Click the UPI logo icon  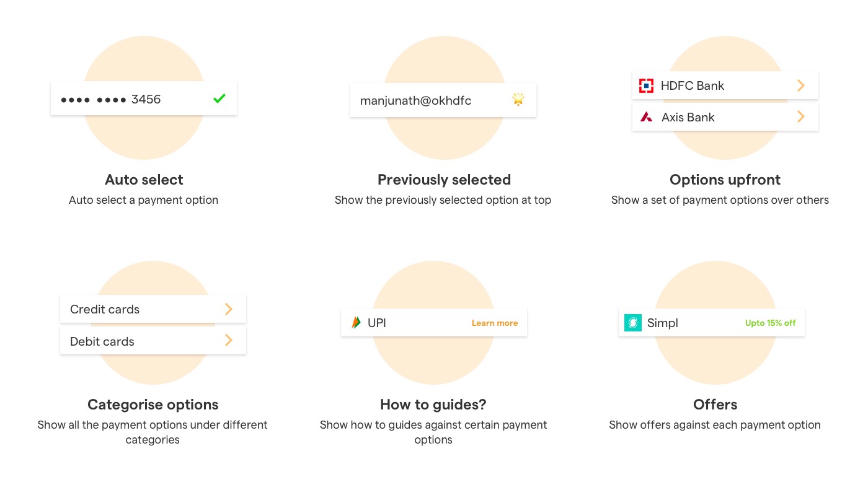tap(356, 323)
